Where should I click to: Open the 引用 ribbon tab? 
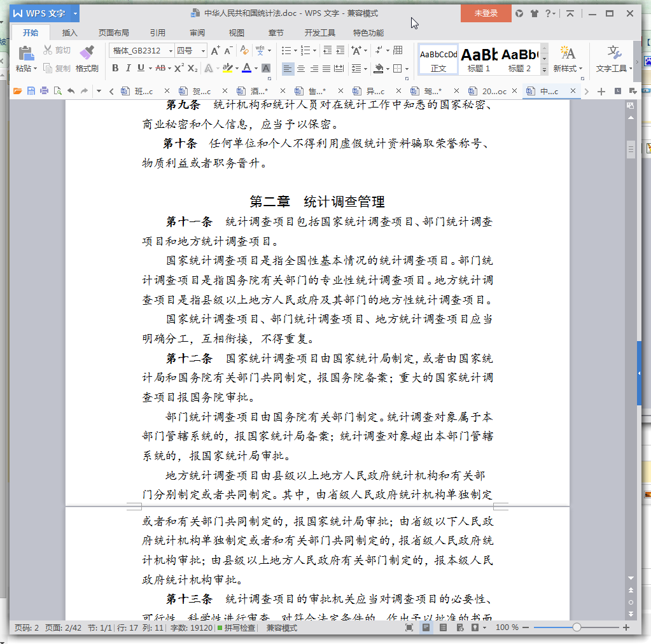(157, 33)
